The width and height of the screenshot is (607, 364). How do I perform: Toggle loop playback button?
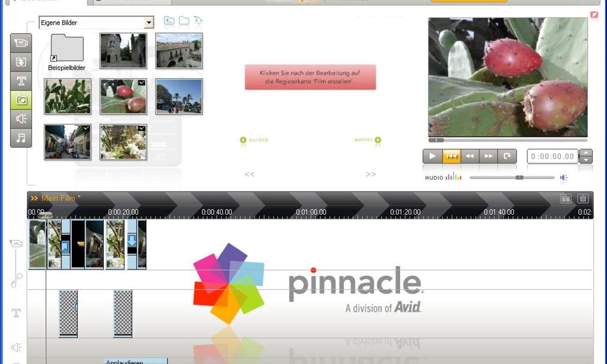[507, 156]
